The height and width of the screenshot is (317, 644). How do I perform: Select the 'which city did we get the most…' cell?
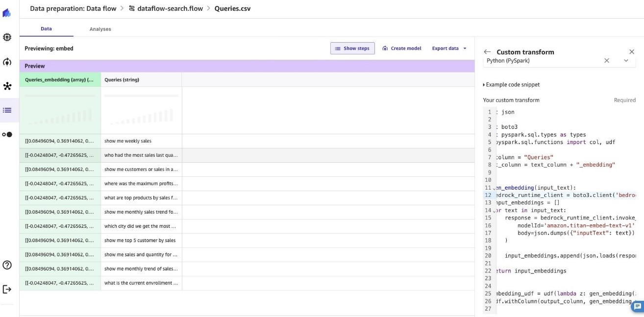click(141, 226)
